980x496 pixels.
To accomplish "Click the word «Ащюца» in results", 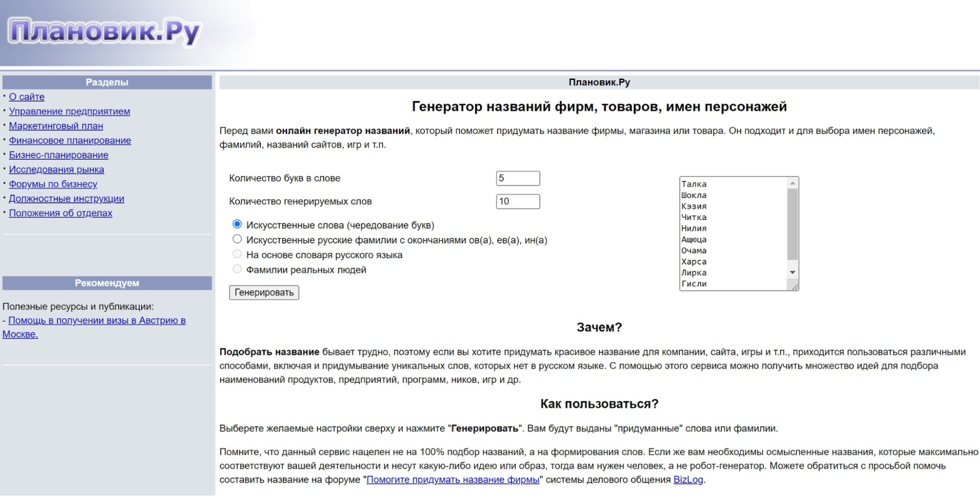I will coord(694,240).
